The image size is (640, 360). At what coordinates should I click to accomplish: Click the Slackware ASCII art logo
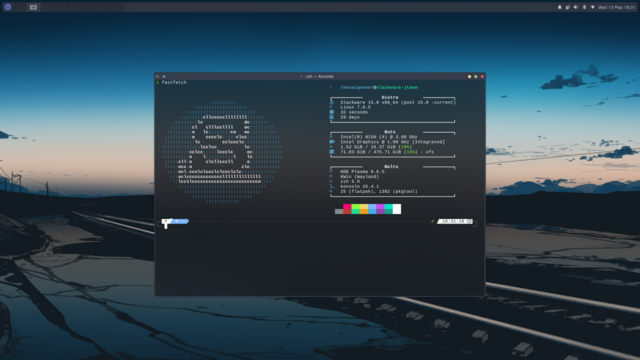click(222, 152)
